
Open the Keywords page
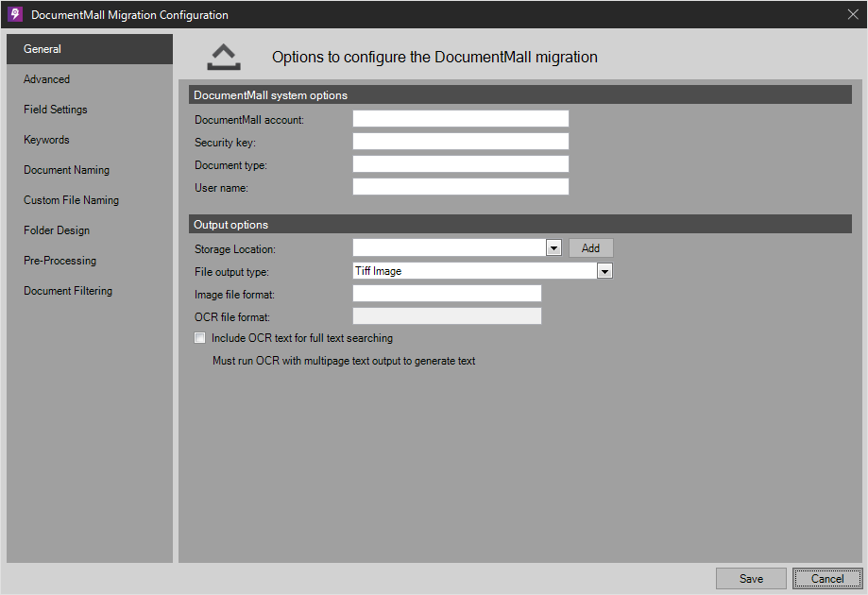point(90,140)
